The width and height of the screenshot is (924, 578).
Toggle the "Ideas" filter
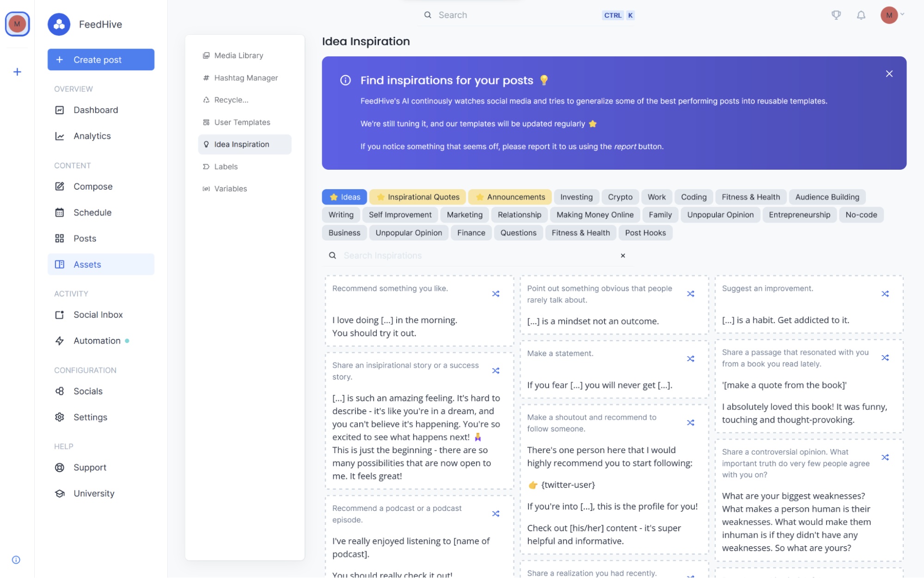[344, 197]
